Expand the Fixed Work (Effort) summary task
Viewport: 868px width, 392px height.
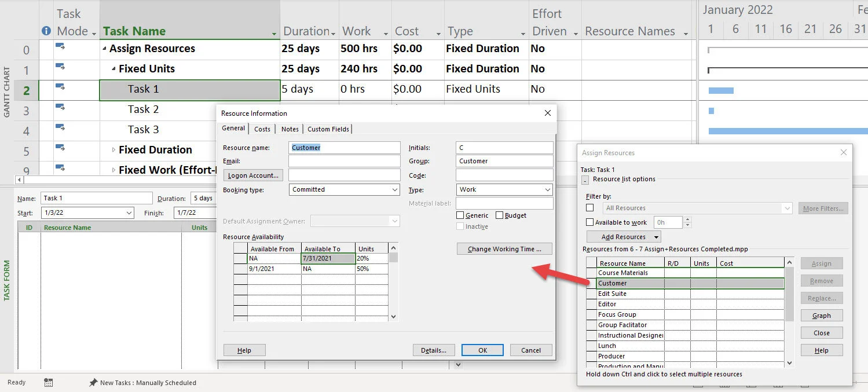114,170
